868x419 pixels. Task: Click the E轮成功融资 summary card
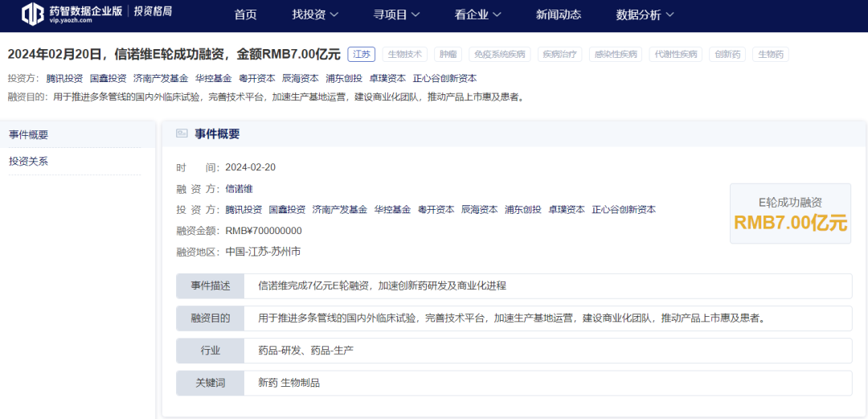[x=791, y=213]
